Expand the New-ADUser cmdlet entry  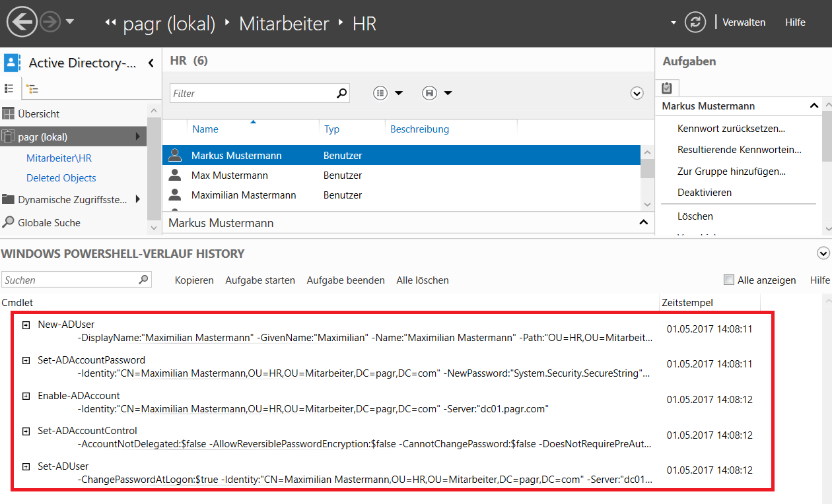(x=25, y=324)
